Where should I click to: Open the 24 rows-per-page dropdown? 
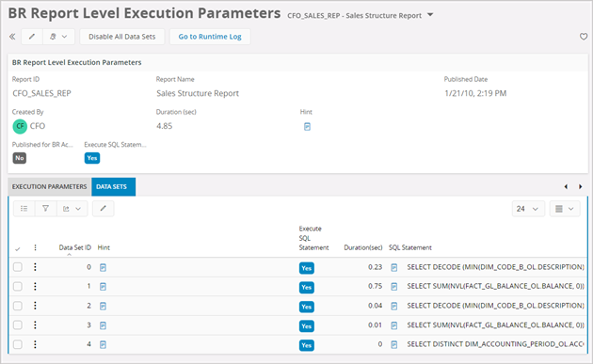click(x=528, y=209)
